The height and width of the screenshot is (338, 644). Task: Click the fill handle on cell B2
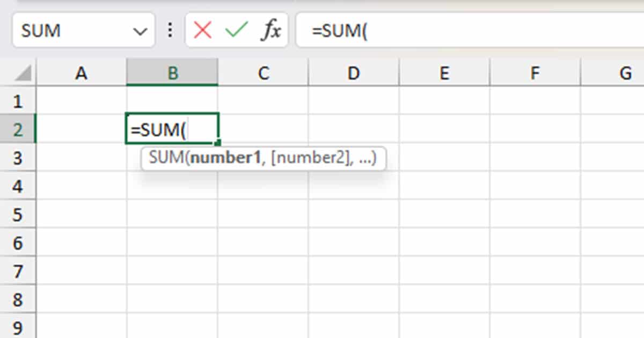coord(217,142)
